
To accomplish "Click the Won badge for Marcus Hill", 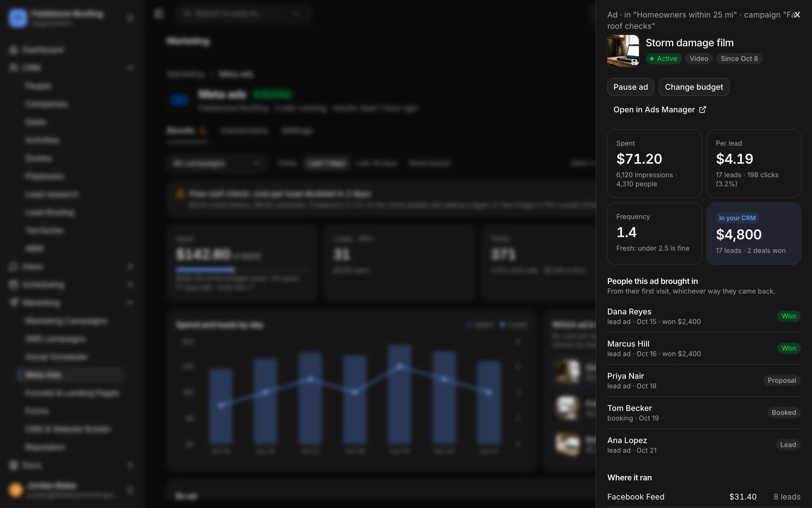I will [x=788, y=349].
